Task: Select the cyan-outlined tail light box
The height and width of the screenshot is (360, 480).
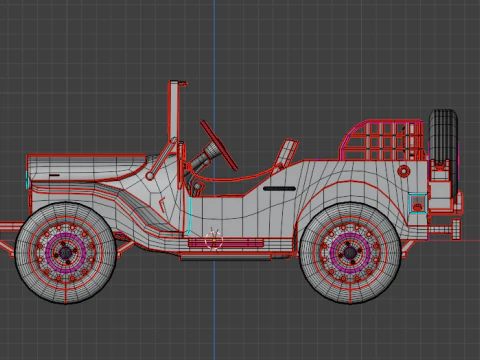Action: pyautogui.click(x=418, y=203)
